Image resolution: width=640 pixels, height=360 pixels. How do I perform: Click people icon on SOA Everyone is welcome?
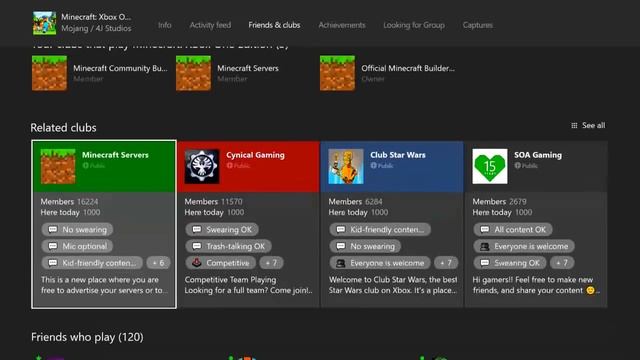484,246
